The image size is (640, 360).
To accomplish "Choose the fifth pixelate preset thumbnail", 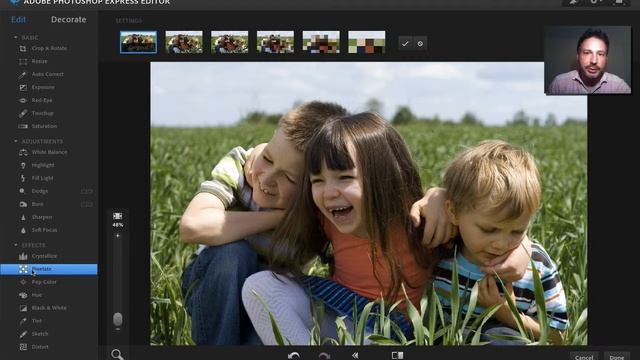I will [x=321, y=42].
